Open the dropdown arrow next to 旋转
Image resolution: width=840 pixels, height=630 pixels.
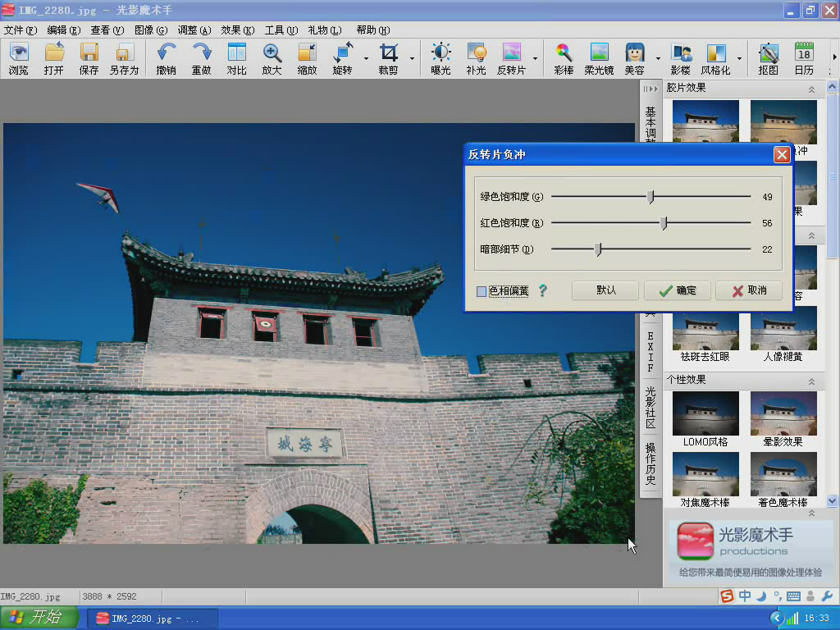367,58
